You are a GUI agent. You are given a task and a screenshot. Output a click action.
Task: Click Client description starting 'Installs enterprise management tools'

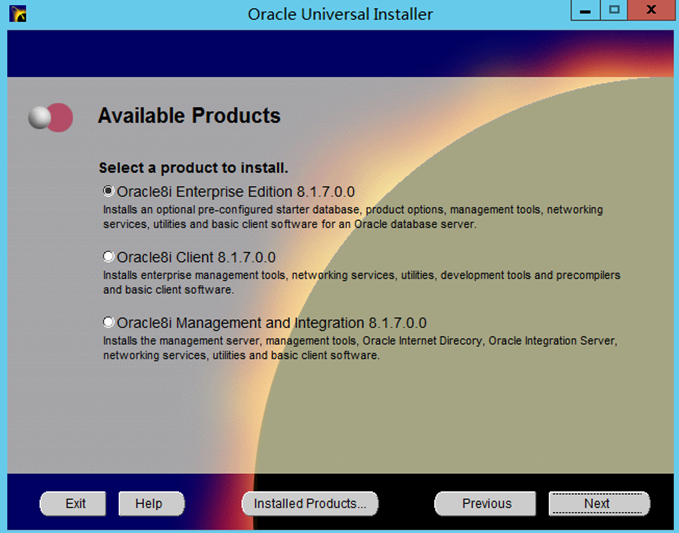pyautogui.click(x=362, y=282)
